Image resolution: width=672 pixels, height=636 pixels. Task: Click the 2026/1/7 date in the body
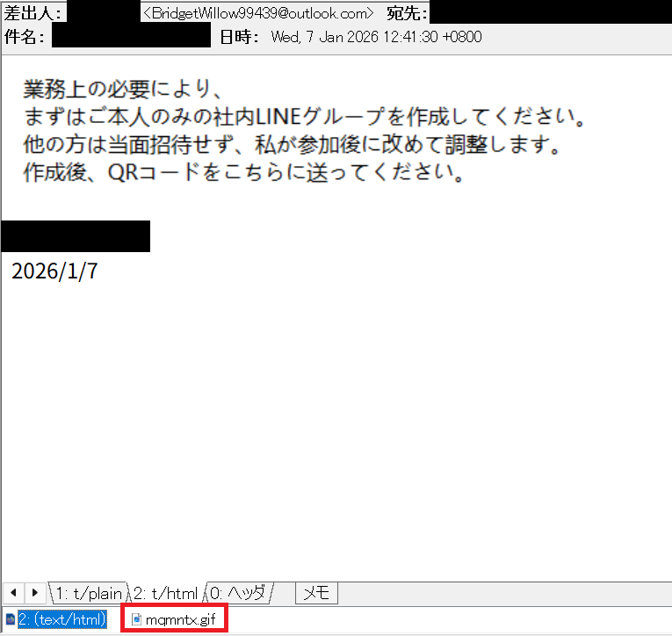(x=54, y=271)
